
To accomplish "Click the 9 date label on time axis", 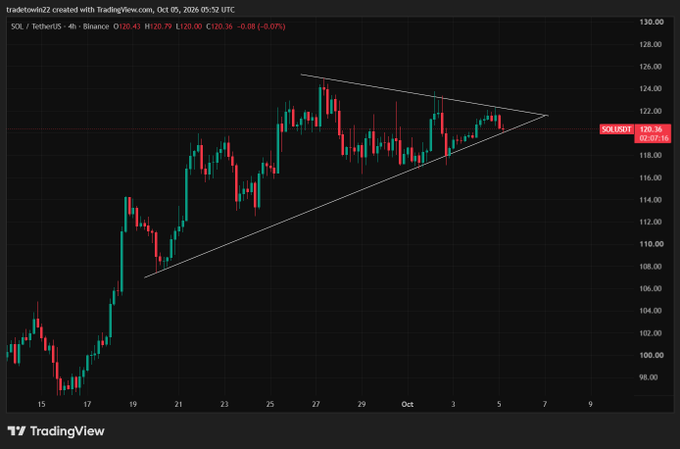I will [x=590, y=404].
